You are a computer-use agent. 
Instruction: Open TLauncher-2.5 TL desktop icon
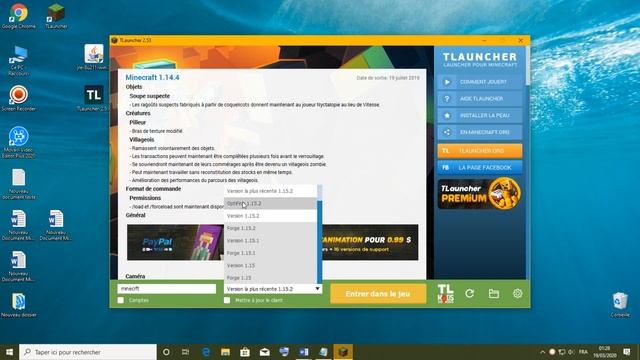[93, 98]
